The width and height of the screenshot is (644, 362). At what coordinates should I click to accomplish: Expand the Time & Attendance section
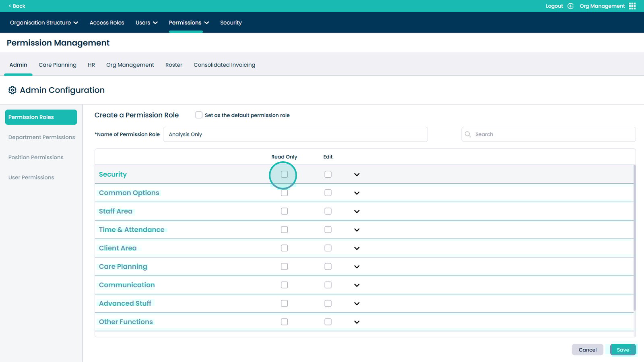coord(357,230)
